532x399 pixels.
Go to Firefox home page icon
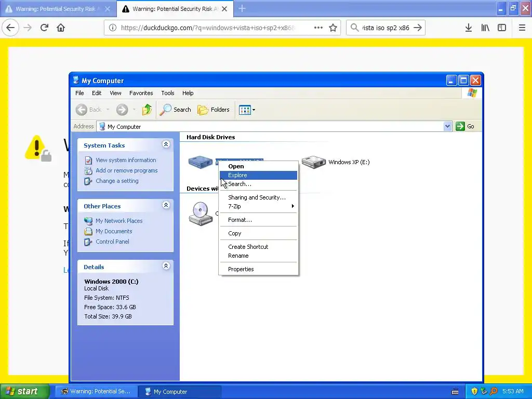[61, 28]
